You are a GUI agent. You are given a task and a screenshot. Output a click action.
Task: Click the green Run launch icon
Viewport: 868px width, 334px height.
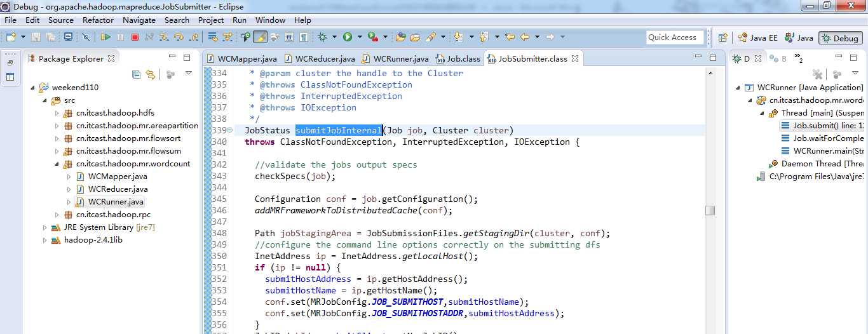[x=348, y=37]
